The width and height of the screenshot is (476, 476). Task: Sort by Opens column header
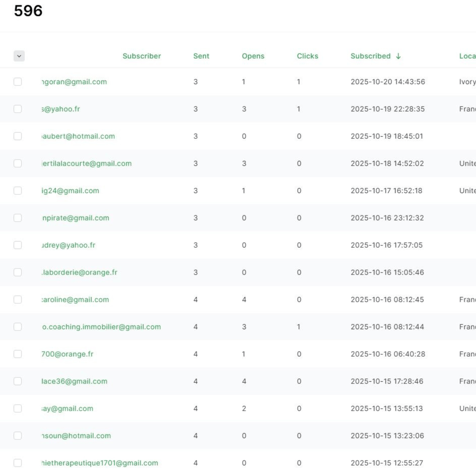tap(253, 56)
